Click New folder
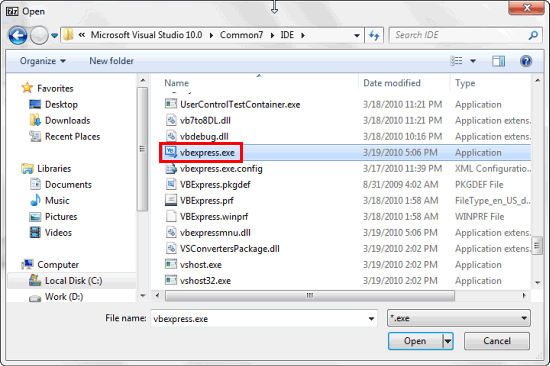The width and height of the screenshot is (550, 366). (x=112, y=61)
